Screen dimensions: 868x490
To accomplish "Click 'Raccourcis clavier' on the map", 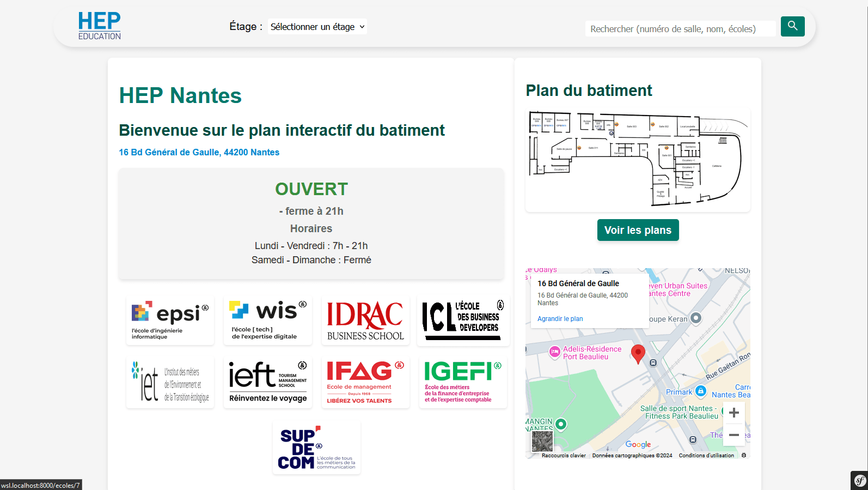I will pos(564,456).
